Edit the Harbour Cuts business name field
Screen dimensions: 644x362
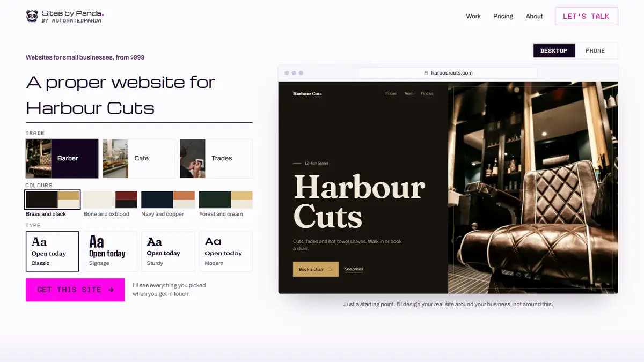pyautogui.click(x=139, y=108)
